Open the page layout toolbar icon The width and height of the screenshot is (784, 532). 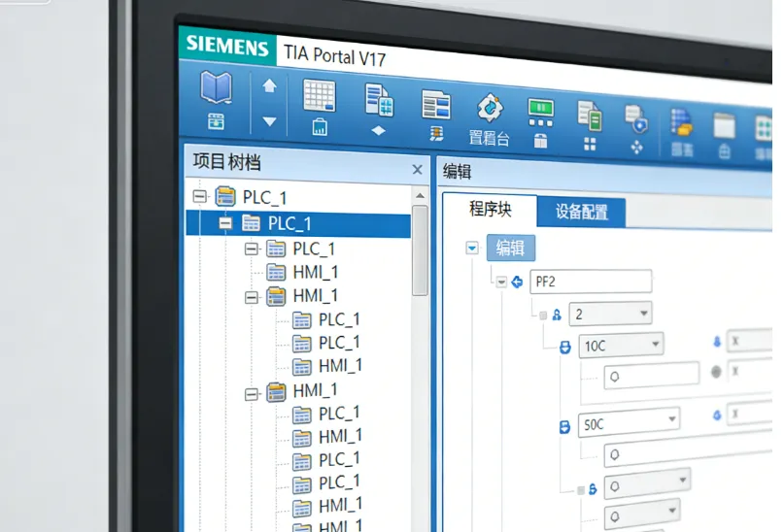[x=436, y=105]
